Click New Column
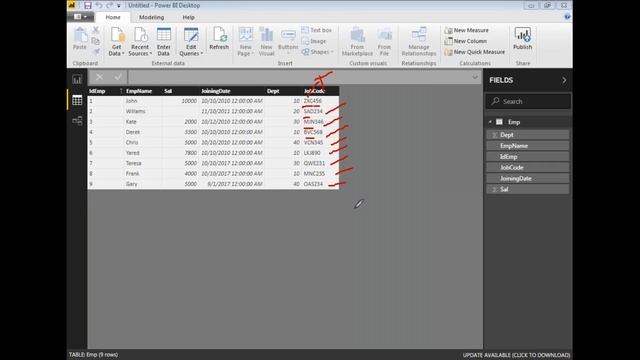 (x=465, y=41)
